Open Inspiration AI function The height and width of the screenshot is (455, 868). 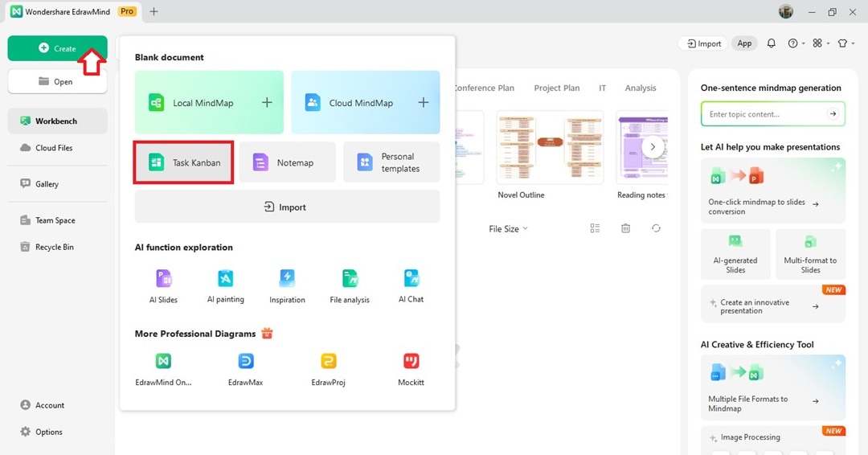pyautogui.click(x=287, y=286)
